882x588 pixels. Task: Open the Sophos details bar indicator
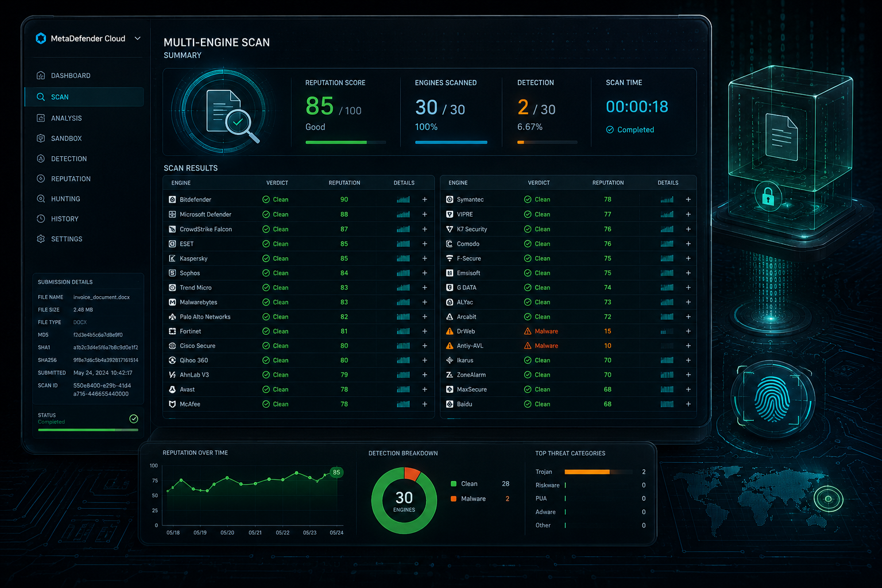tap(403, 273)
